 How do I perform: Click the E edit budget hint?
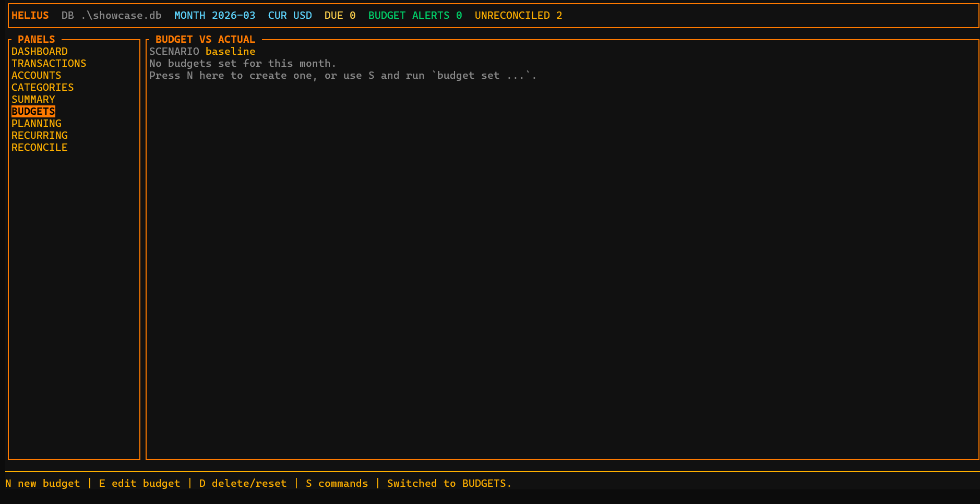pos(139,484)
